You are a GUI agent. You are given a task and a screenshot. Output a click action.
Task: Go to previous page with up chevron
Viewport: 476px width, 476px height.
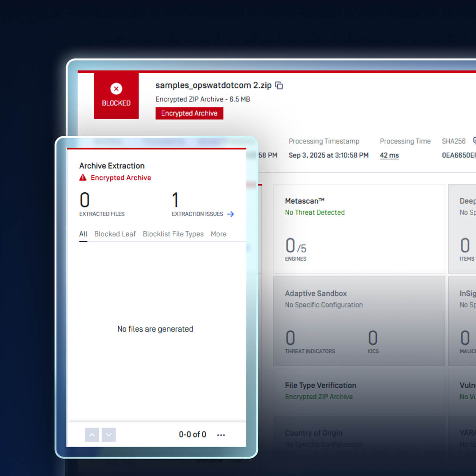tap(92, 435)
